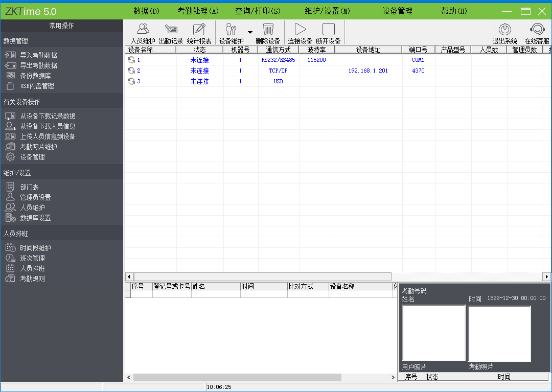Click the 状态 column header of device list
The width and height of the screenshot is (552, 392).
200,50
